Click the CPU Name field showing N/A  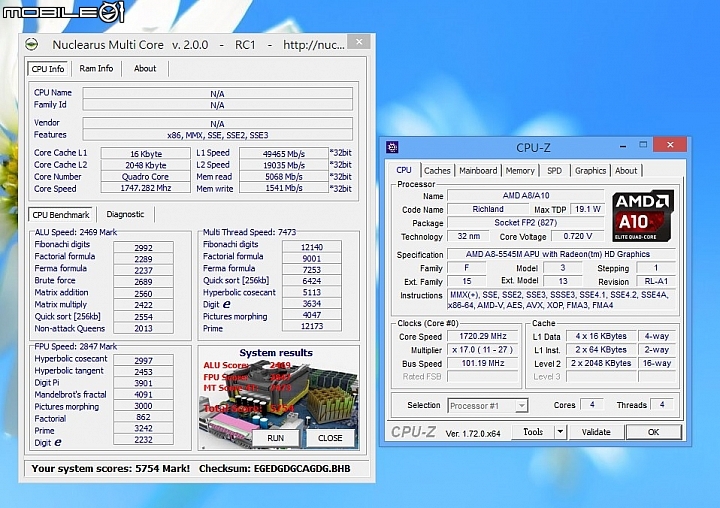click(217, 94)
